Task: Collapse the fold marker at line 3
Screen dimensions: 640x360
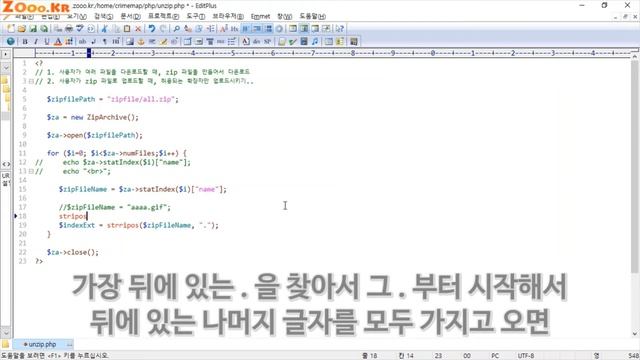Action: click(31, 81)
